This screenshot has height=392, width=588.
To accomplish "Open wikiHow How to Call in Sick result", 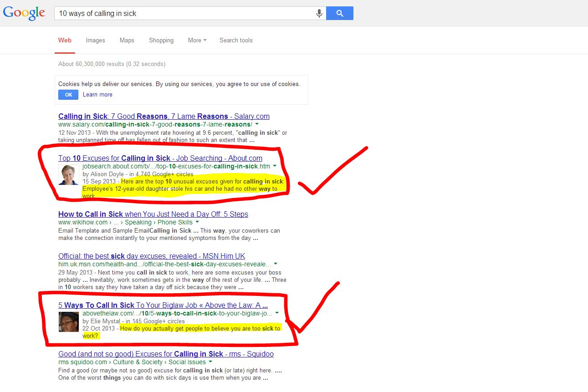I will [153, 214].
